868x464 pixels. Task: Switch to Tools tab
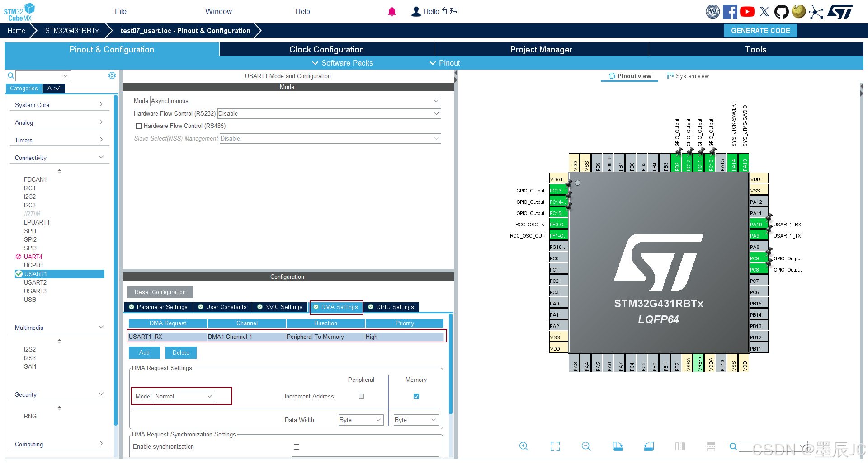[756, 49]
